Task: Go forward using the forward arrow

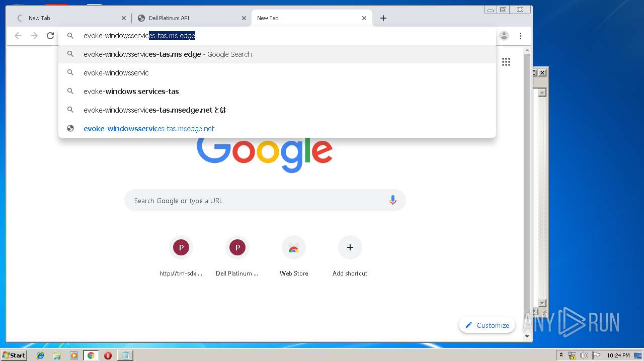Action: (34, 36)
